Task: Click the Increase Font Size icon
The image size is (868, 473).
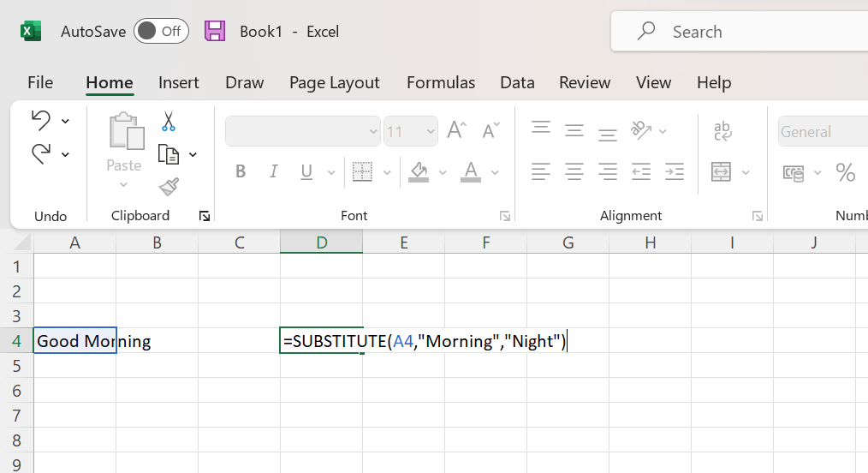Action: pos(456,130)
